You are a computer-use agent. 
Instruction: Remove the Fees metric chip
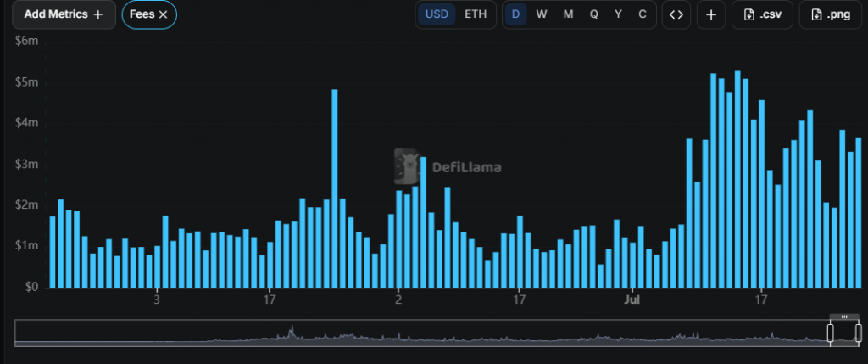click(164, 15)
